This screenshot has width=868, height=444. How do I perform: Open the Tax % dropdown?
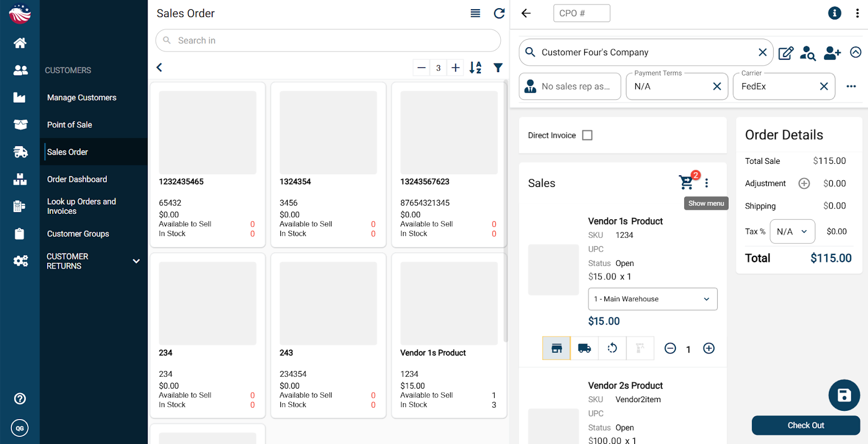(792, 232)
